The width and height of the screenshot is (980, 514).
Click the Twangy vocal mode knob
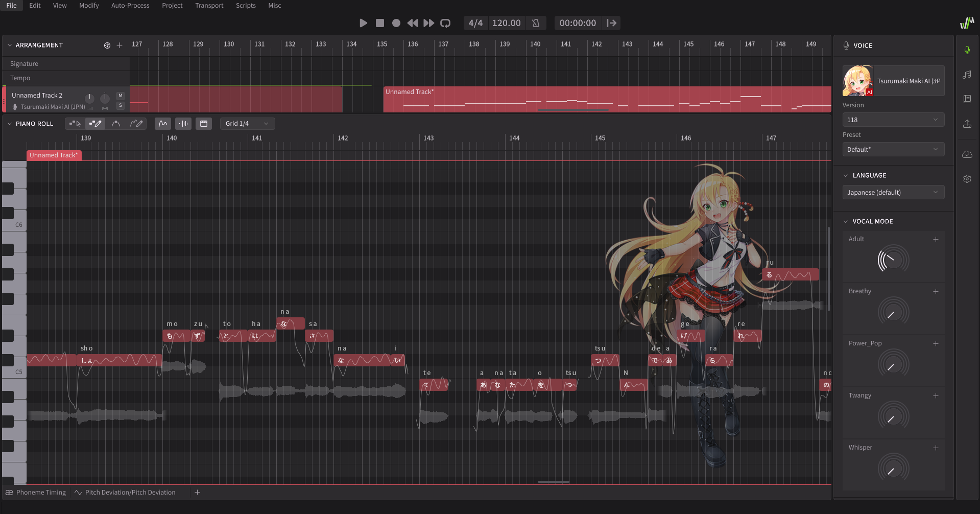(x=893, y=416)
